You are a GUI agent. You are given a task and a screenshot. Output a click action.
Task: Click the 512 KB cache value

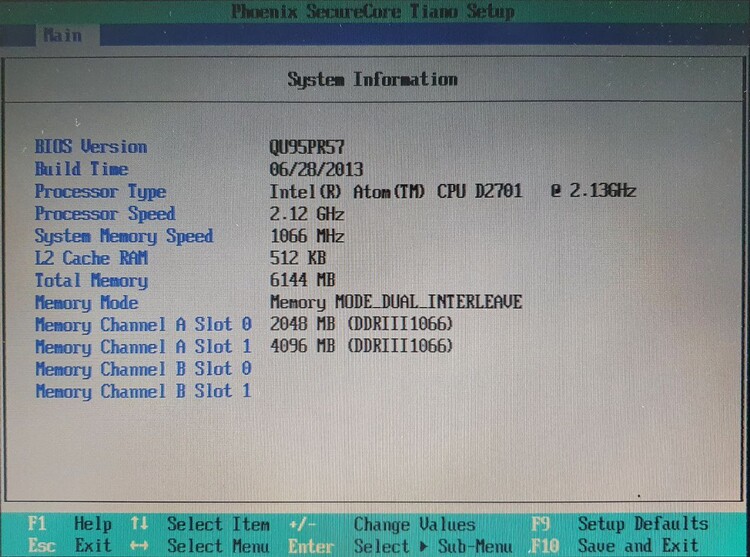click(298, 258)
